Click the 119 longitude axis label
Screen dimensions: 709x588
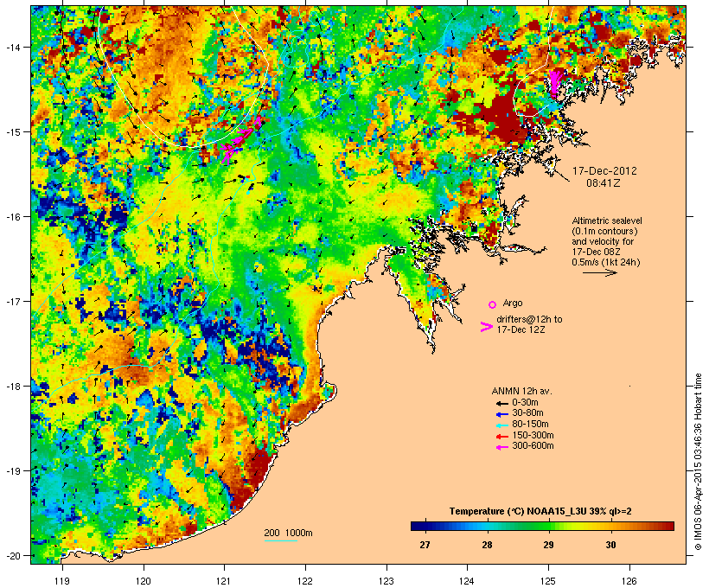coord(62,581)
